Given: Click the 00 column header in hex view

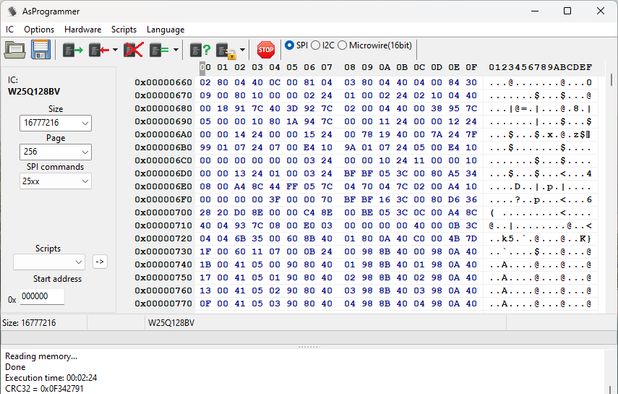Looking at the screenshot, I should (x=205, y=67).
